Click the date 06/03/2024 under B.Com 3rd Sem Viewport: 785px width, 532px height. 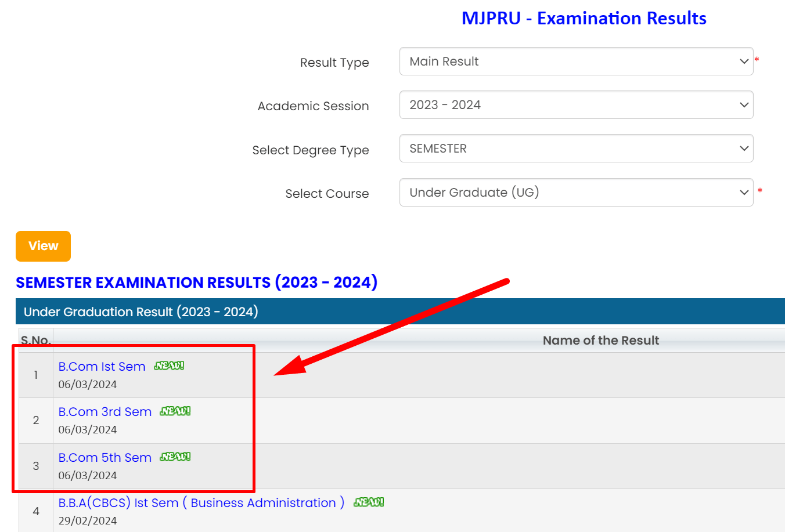[88, 430]
